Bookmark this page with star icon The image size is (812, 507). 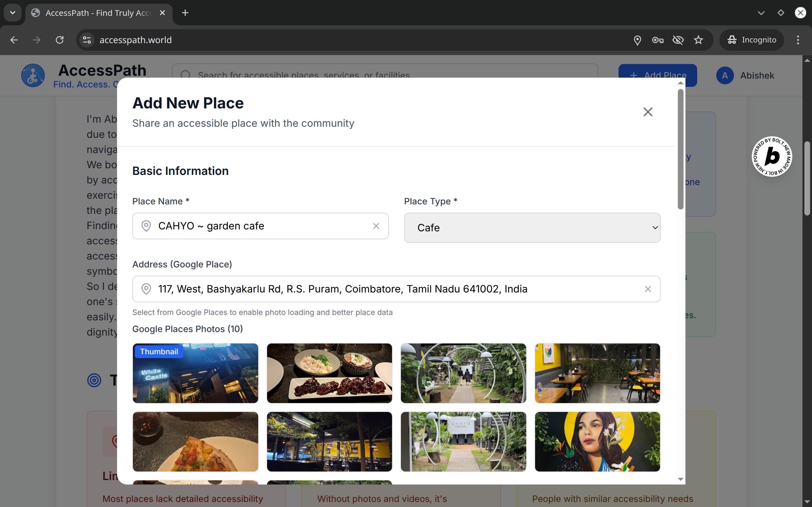698,40
